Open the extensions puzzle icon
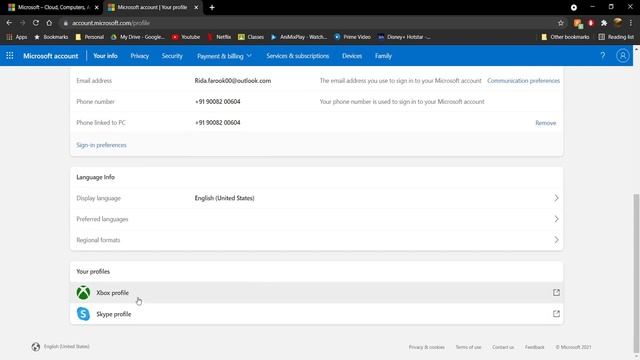Viewport: 640px width, 360px height. tap(604, 23)
